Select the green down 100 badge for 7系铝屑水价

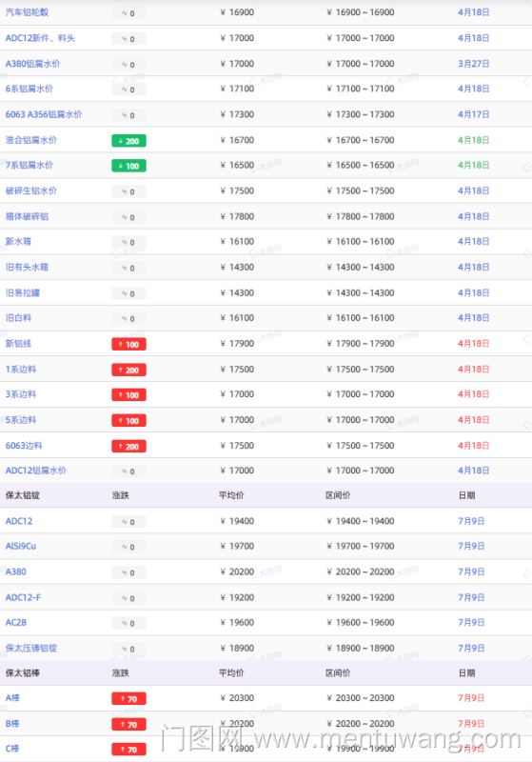(128, 166)
